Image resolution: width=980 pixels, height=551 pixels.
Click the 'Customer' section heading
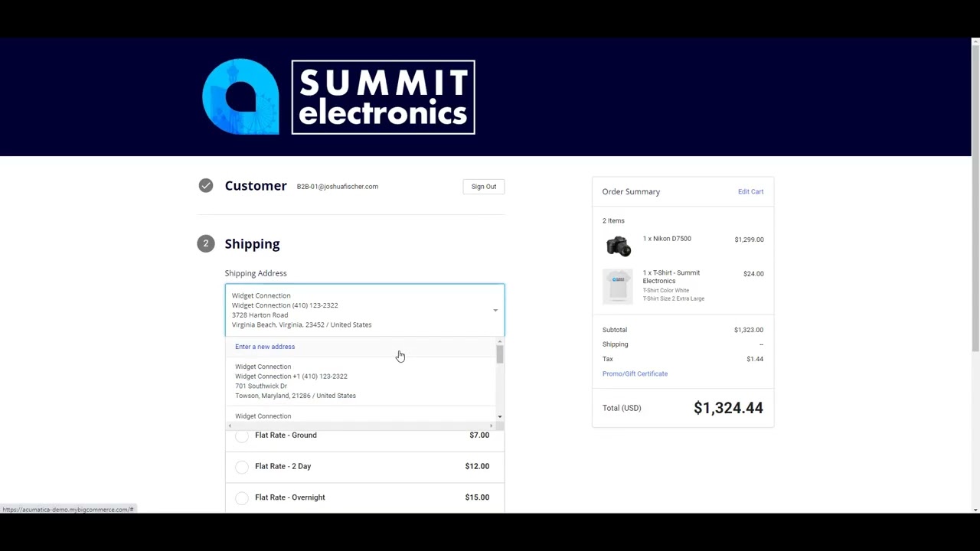[x=256, y=186]
